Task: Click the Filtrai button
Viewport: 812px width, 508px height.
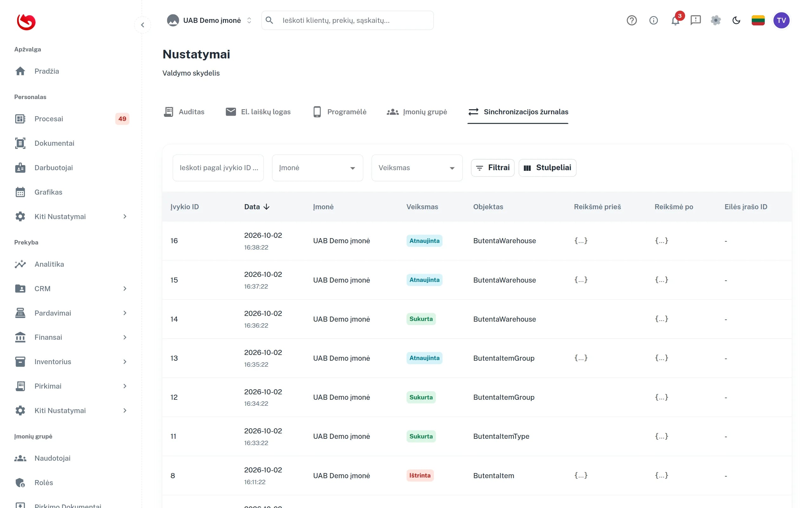Action: click(x=493, y=168)
